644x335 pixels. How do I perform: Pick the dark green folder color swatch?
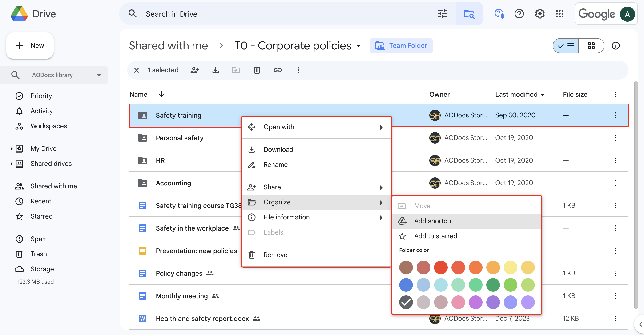click(x=493, y=285)
